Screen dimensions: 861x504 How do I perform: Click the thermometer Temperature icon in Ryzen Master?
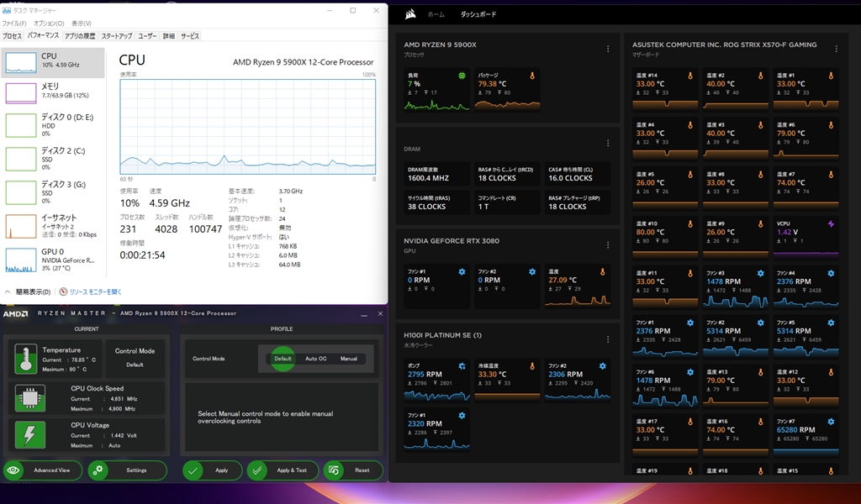pyautogui.click(x=26, y=359)
